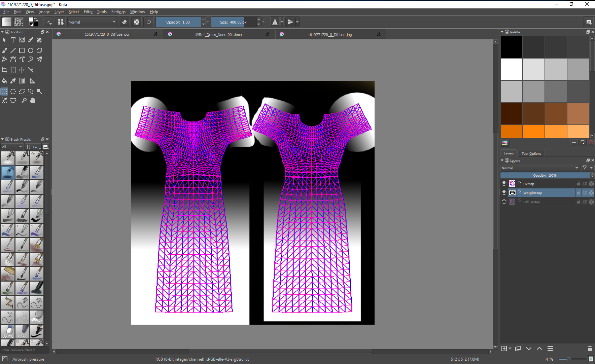Delete the selected layer with trash icon

(x=590, y=349)
